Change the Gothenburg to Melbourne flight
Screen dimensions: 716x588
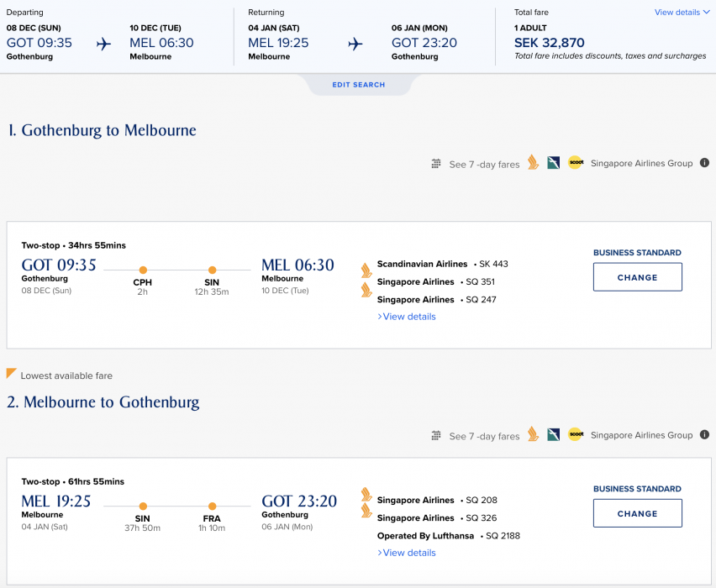(x=637, y=277)
